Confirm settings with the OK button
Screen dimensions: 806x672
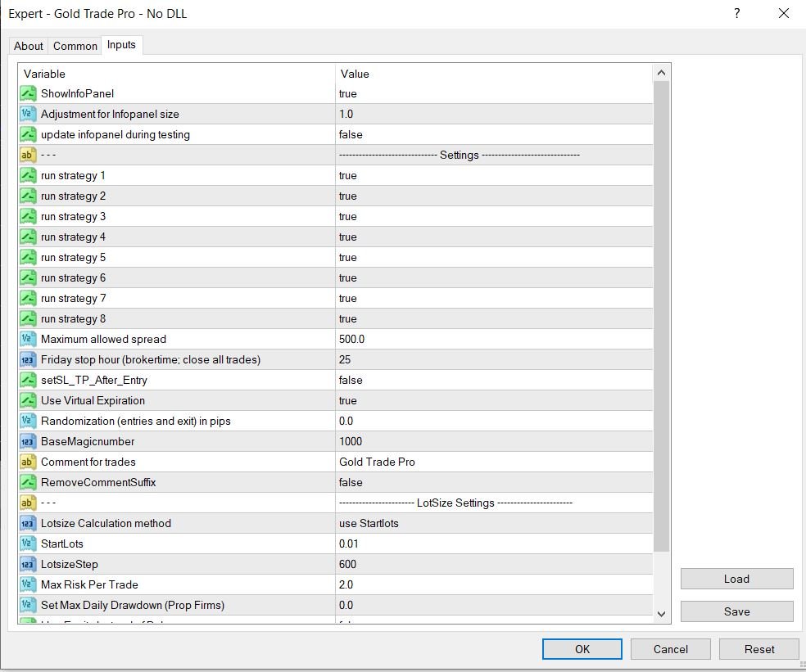[582, 649]
